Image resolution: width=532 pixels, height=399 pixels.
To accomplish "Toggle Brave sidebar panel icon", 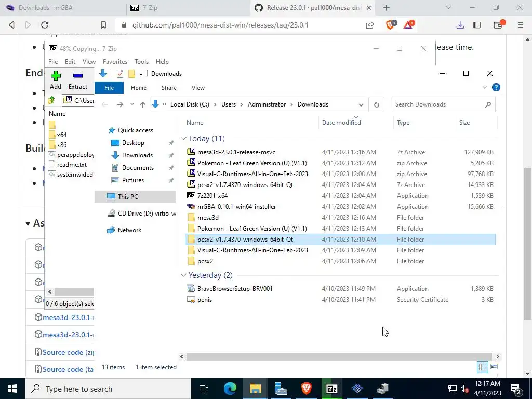I will [477, 25].
